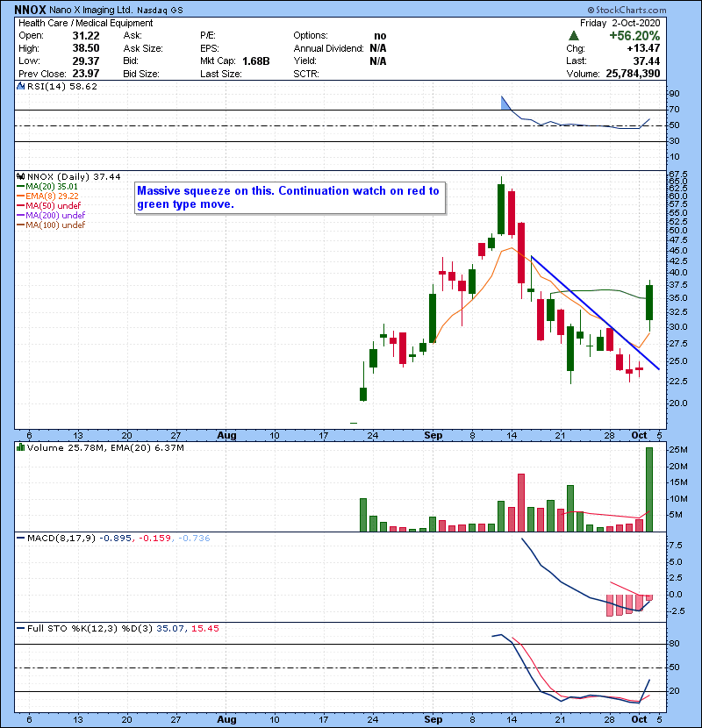The width and height of the screenshot is (702, 728).
Task: Click the MA(50) undef legend entry
Action: point(49,205)
